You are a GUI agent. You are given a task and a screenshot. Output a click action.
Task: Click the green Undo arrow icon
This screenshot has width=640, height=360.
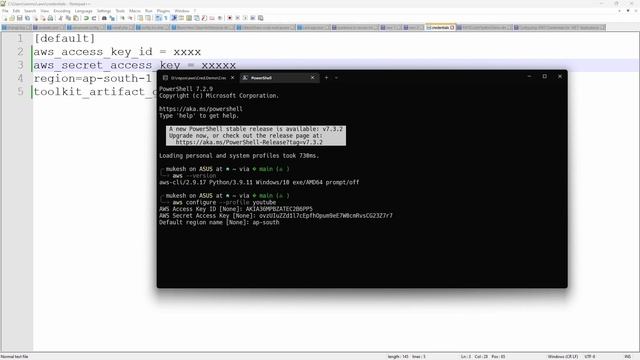(x=86, y=18)
